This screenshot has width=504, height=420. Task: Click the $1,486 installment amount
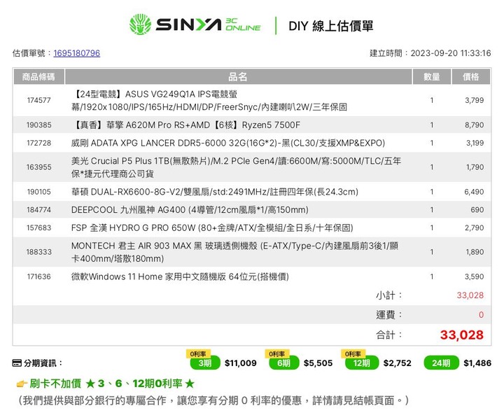[477, 363]
